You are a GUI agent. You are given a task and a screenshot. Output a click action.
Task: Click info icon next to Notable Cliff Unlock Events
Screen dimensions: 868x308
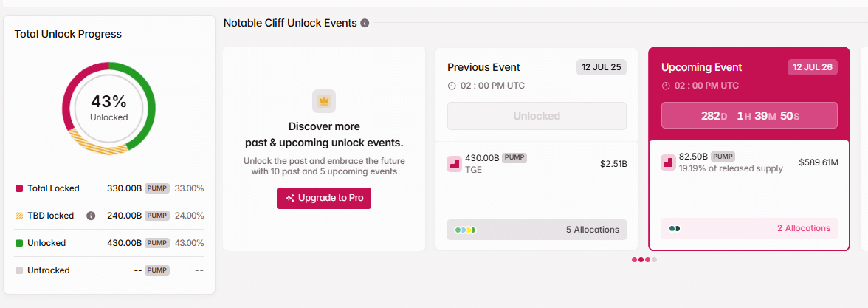point(365,23)
